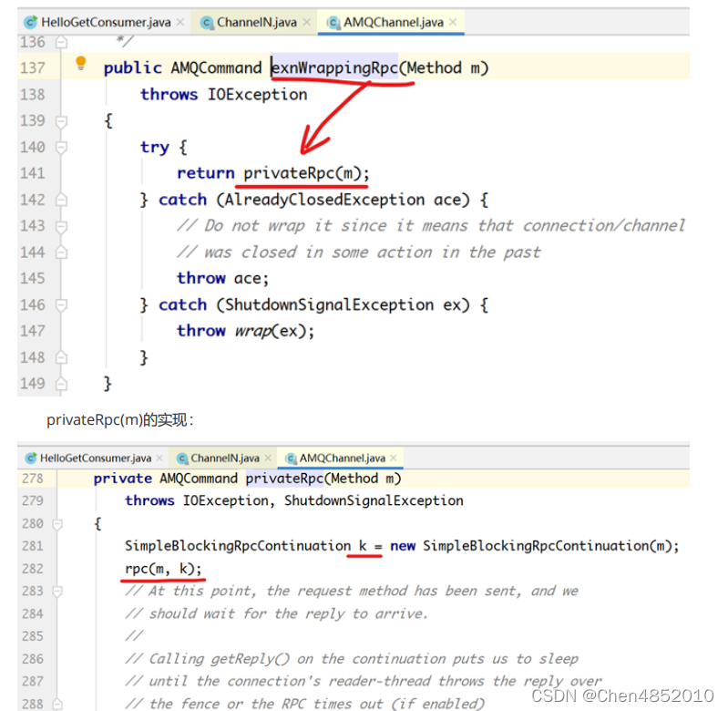Toggle the fold end marker on line 149
The height and width of the screenshot is (711, 728).
(x=61, y=384)
